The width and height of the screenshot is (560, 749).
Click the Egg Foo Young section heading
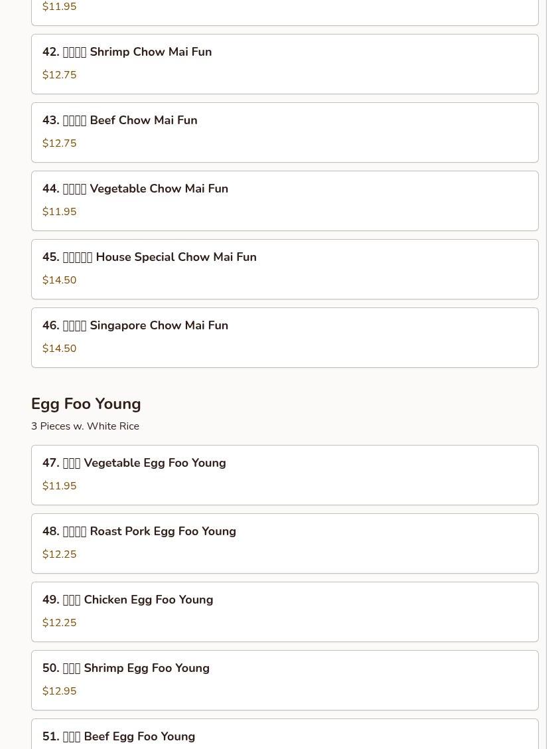[x=86, y=404]
